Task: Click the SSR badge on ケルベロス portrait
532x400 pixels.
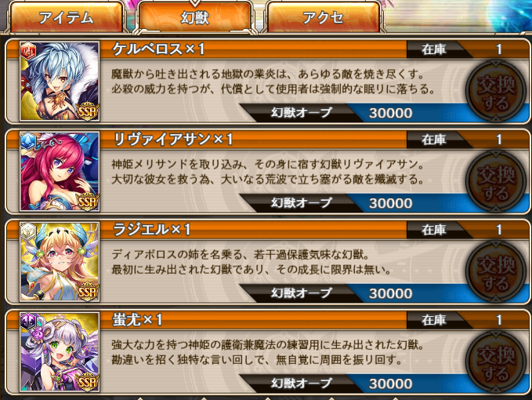Action: 88,111
